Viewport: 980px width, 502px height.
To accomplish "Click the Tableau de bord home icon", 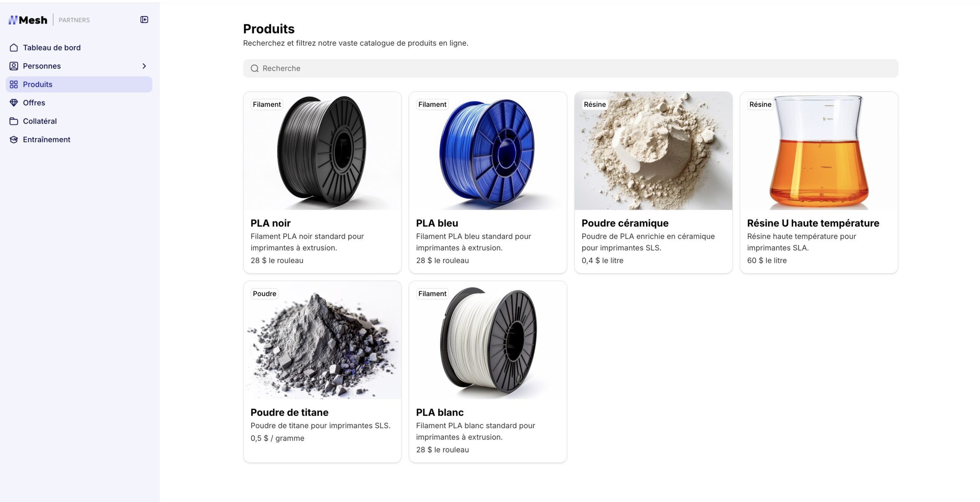I will [x=14, y=47].
